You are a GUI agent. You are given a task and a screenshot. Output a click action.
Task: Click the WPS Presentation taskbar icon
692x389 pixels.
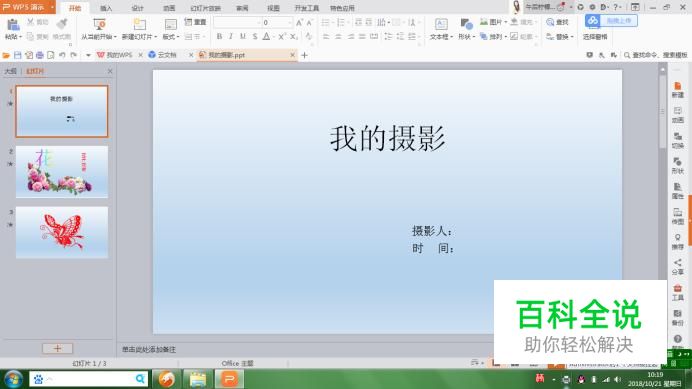click(229, 379)
